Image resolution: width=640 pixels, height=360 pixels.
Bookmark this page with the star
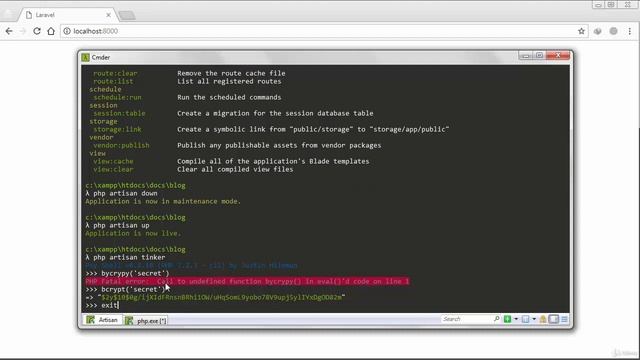tap(581, 31)
